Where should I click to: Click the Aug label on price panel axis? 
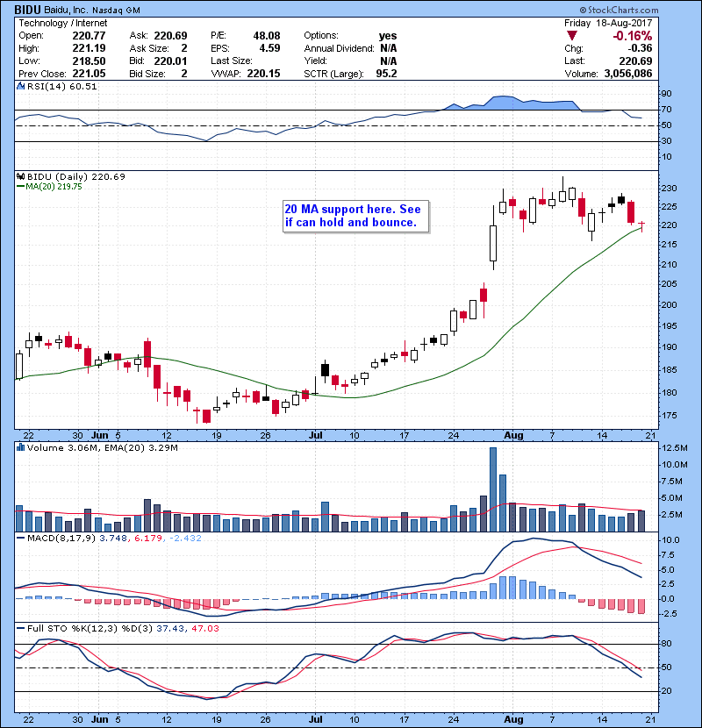coord(514,436)
